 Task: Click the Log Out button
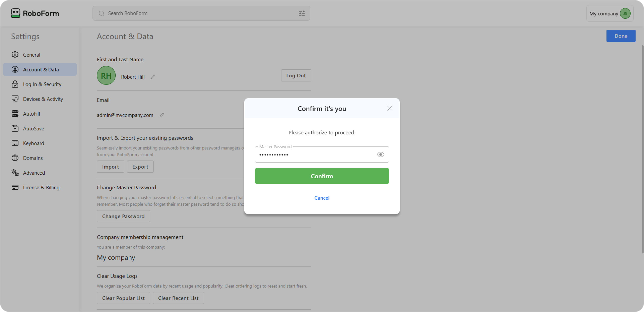click(296, 75)
